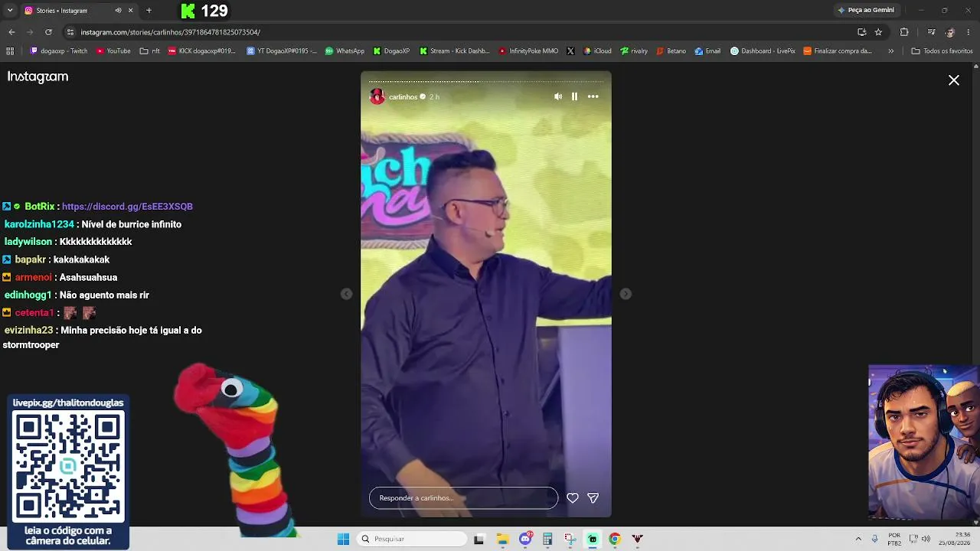The image size is (980, 551).
Task: Click the reply to carlinhos message field
Action: point(463,497)
